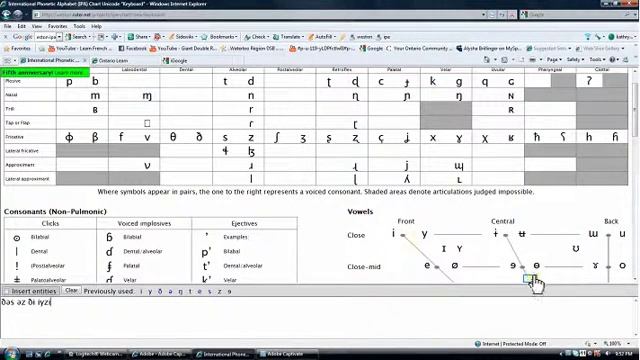Open the Edit menu
The width and height of the screenshot is (640, 360).
(21, 26)
